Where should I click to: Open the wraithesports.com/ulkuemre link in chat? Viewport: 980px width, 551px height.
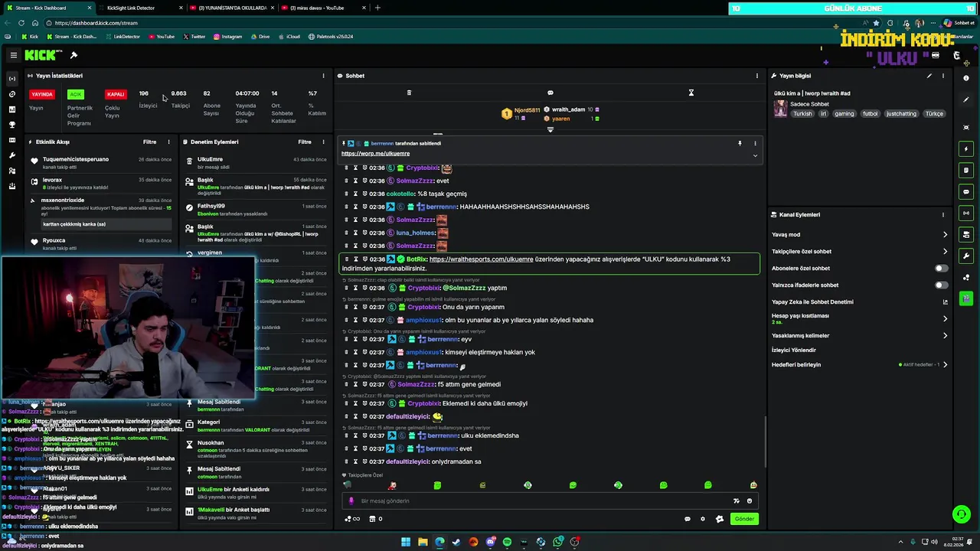481,259
